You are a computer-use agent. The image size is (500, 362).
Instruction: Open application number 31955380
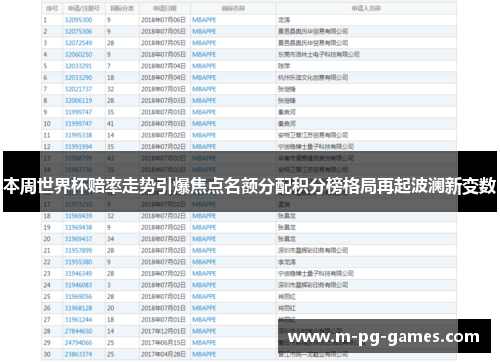(78, 262)
